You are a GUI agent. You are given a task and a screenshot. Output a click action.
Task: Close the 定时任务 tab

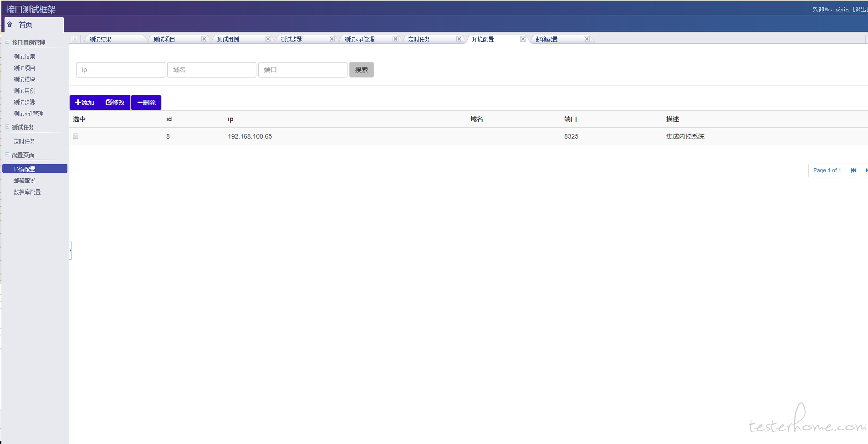point(459,39)
